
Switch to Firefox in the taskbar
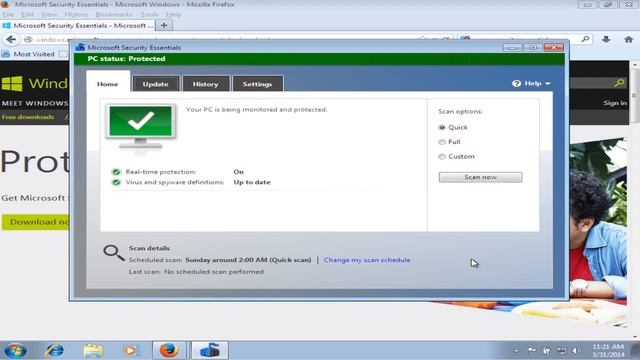(x=169, y=350)
